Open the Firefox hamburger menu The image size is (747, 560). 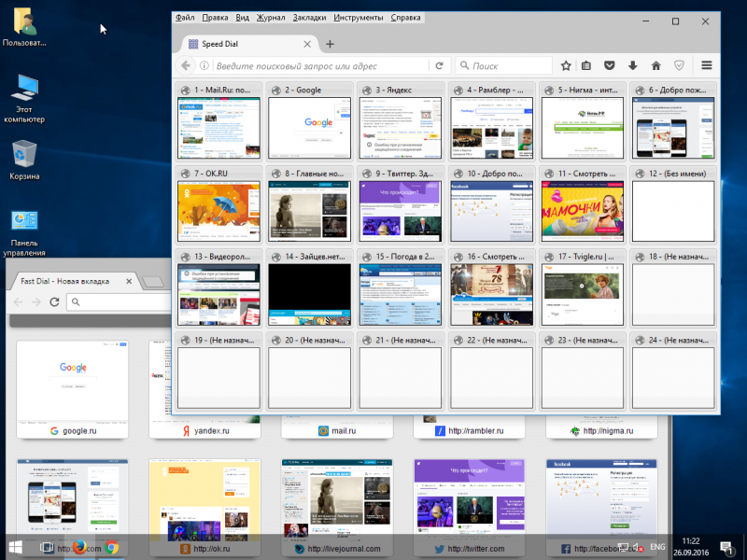(707, 65)
